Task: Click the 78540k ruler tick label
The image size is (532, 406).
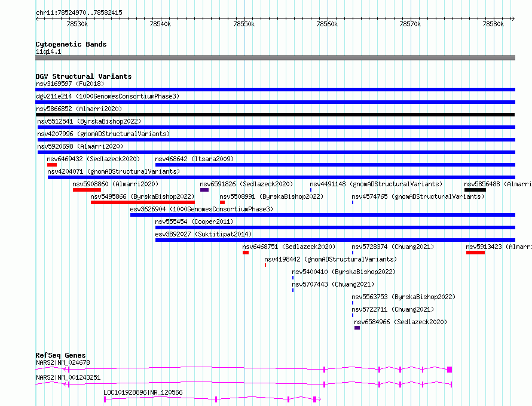Action: (160, 24)
